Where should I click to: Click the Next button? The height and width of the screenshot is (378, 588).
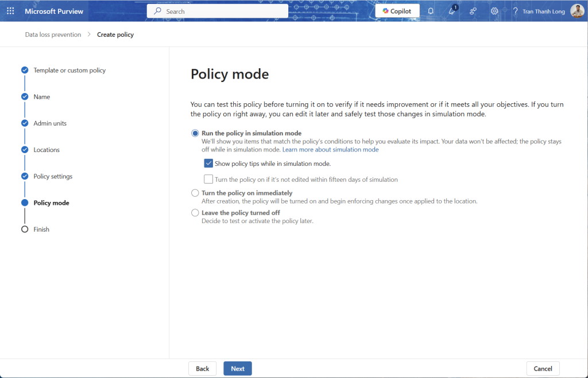click(237, 369)
